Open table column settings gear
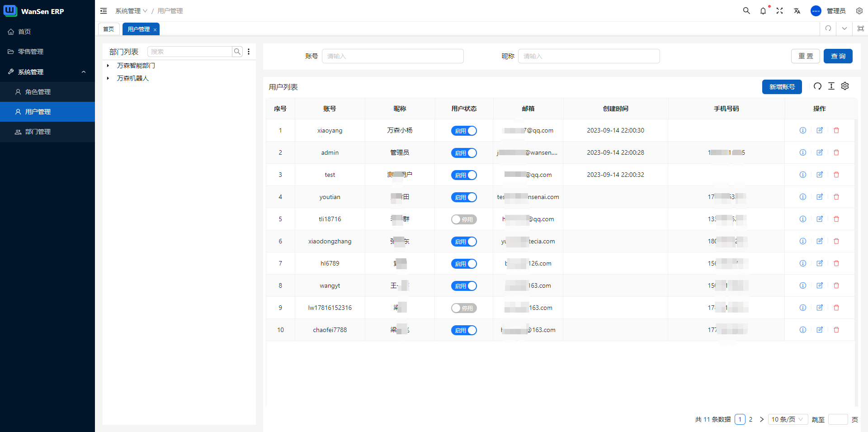868x432 pixels. pyautogui.click(x=845, y=86)
